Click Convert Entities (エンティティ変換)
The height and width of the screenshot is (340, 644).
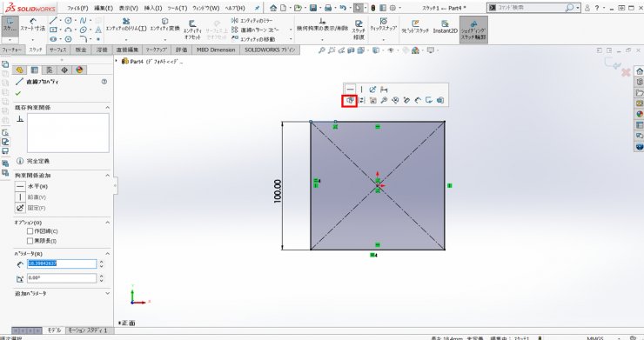point(164,24)
